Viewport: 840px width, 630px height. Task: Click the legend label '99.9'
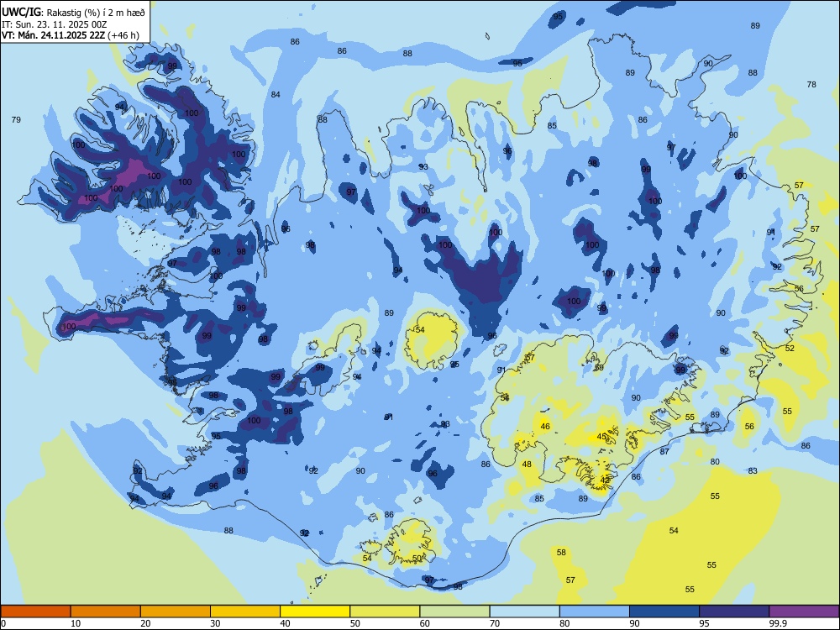[x=777, y=623]
